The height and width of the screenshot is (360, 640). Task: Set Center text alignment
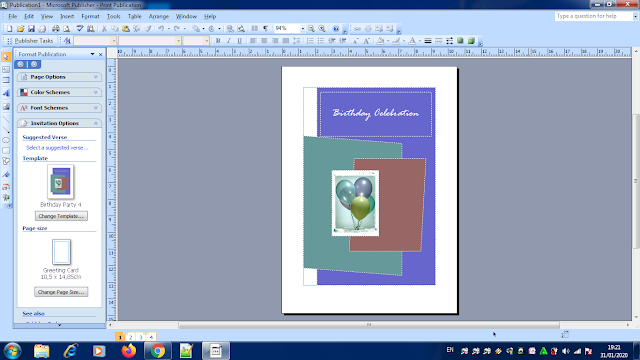[264, 41]
